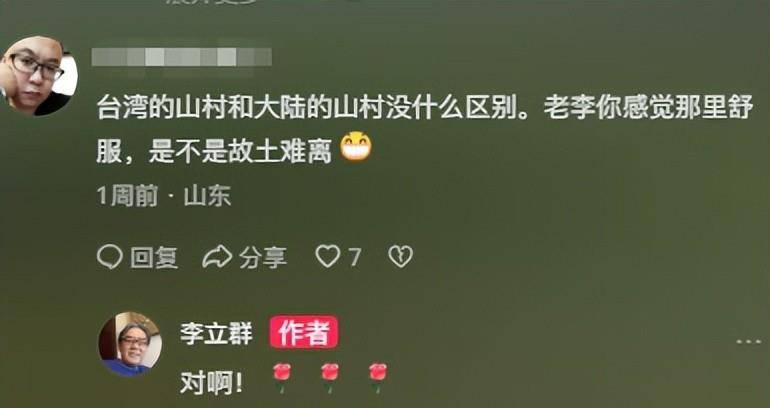The height and width of the screenshot is (408, 770).
Task: Click the blurred commenter username
Action: click(x=182, y=57)
